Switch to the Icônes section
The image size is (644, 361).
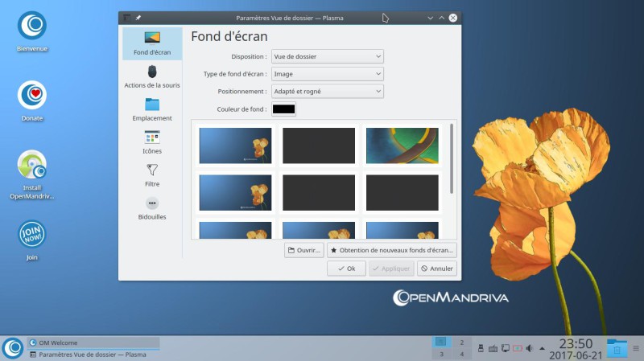(152, 142)
